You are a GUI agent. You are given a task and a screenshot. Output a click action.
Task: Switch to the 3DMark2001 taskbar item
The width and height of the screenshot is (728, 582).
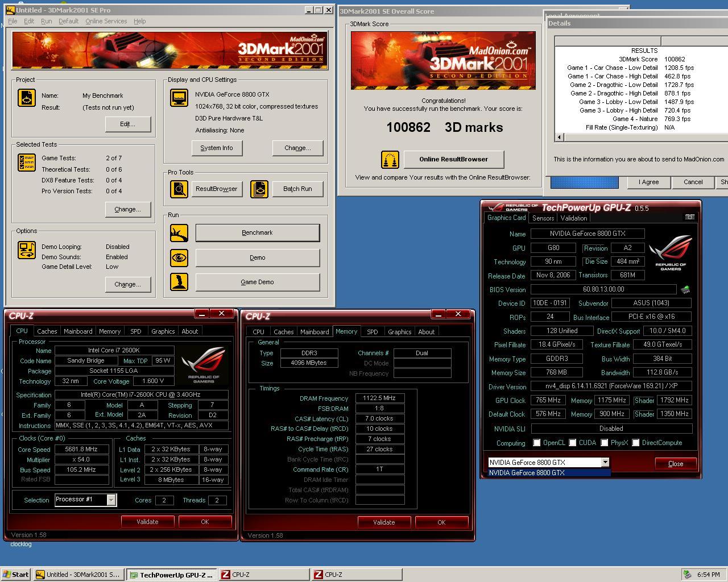coord(78,575)
